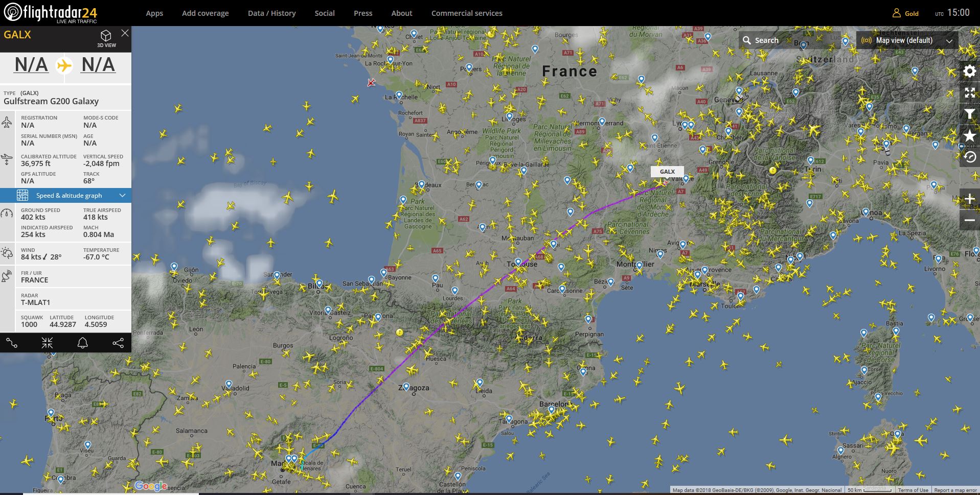980x495 pixels.
Task: Zoom in with the plus button
Action: pos(969,199)
